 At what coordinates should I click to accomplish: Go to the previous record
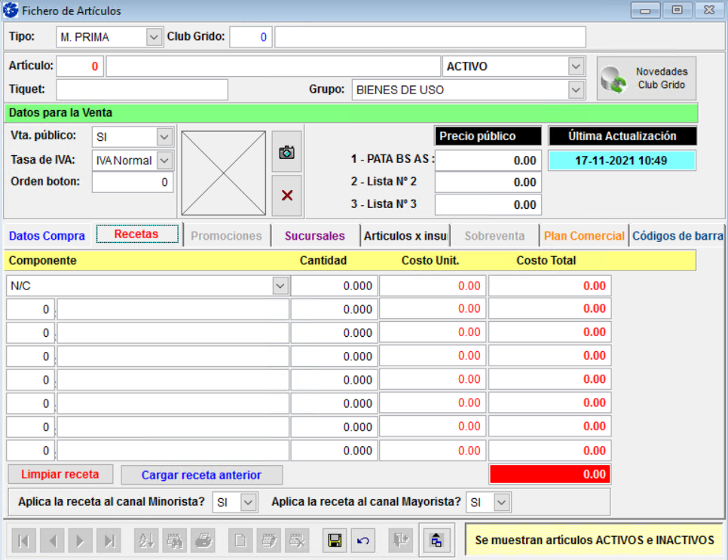click(52, 540)
